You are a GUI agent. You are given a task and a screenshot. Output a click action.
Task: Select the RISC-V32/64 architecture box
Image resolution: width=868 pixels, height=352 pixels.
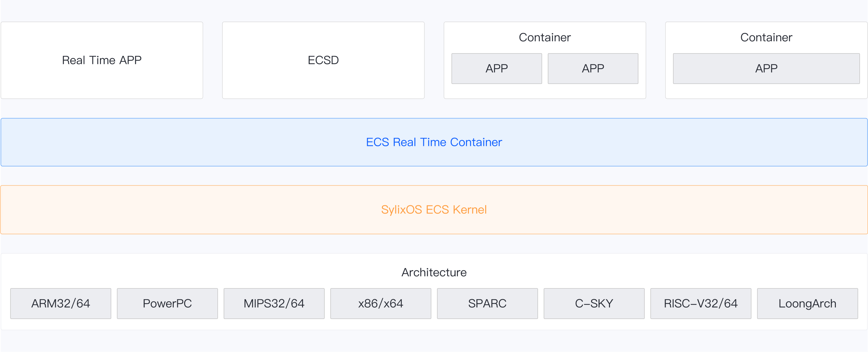click(x=701, y=303)
